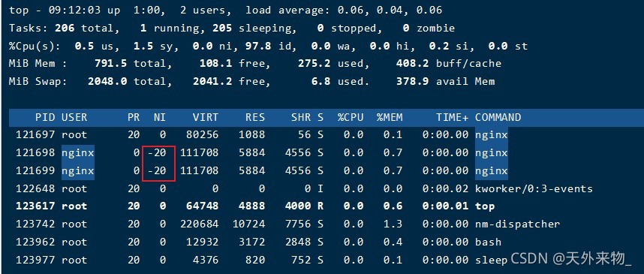Click nginx user on PID 121698 row

tap(78, 153)
